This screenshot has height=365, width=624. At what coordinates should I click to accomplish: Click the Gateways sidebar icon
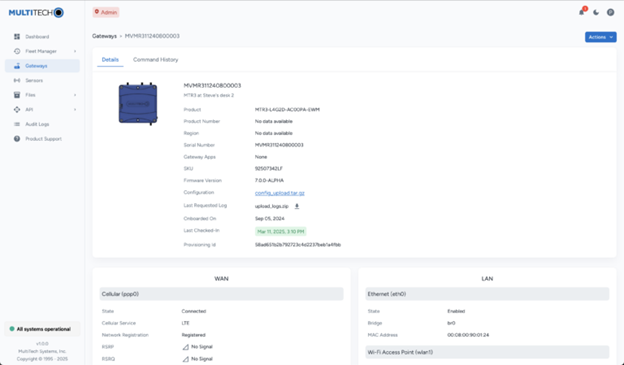[17, 66]
